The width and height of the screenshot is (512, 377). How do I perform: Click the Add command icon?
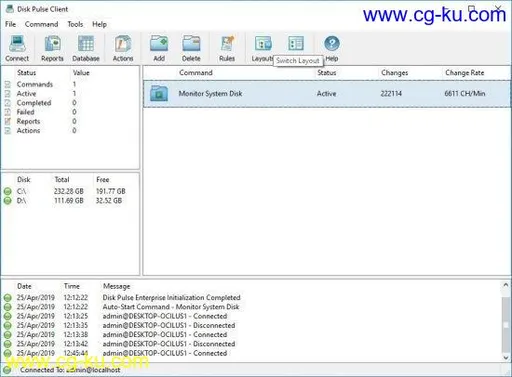click(159, 44)
